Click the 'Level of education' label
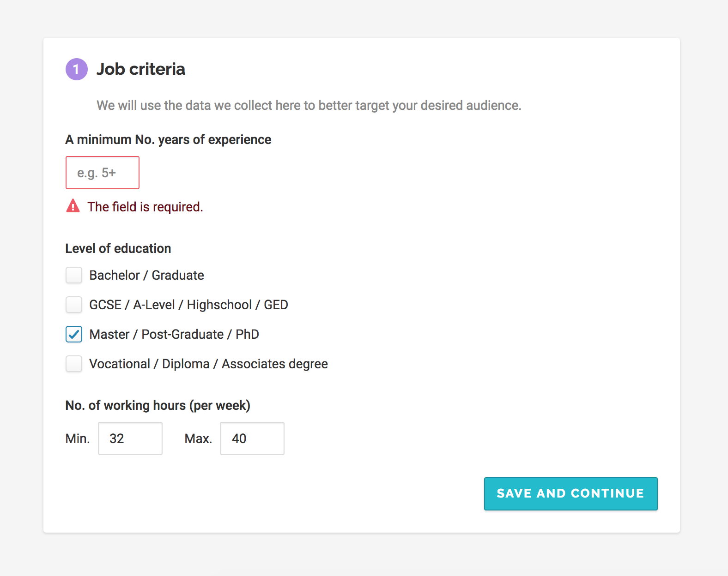This screenshot has width=728, height=576. (118, 248)
